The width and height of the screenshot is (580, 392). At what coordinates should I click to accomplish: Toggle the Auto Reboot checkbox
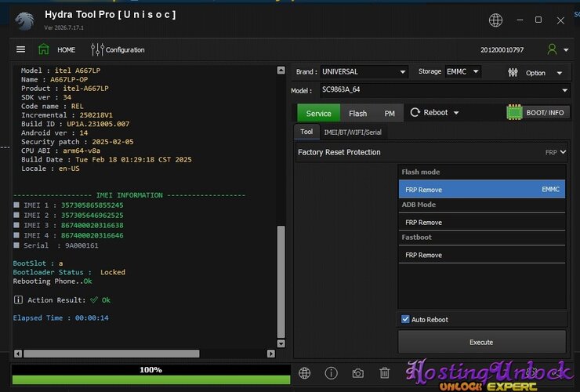point(405,319)
